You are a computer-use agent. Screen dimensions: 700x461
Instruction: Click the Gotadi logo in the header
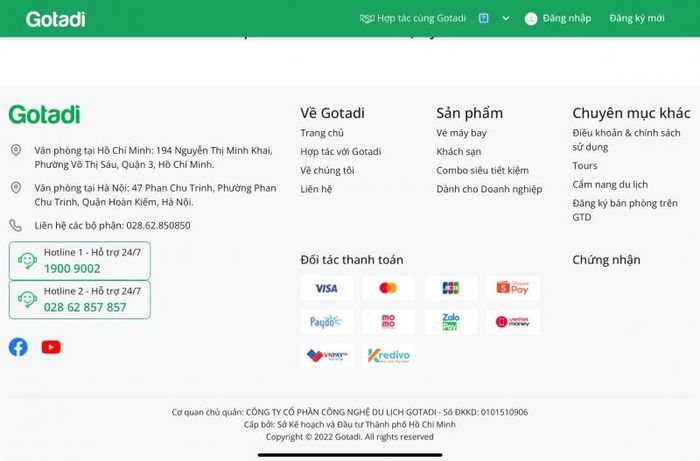[x=55, y=19]
